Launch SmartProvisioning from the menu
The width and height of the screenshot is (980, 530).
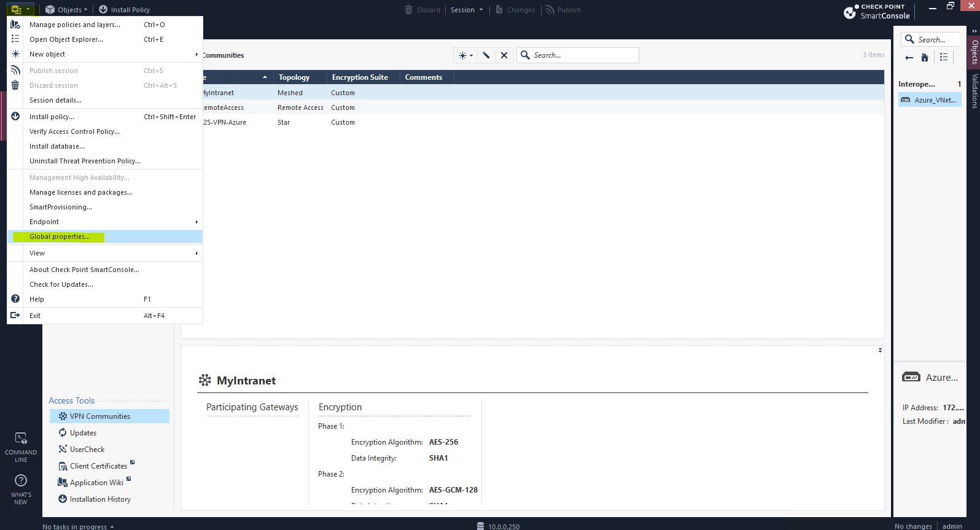pos(105,207)
